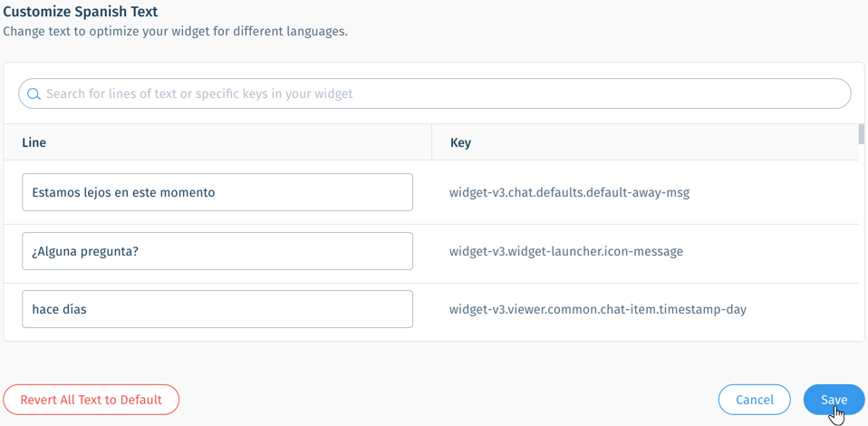Viewport: 868px width, 426px height.
Task: Edit the '¿Alguna pregunta?' text field
Action: [217, 251]
